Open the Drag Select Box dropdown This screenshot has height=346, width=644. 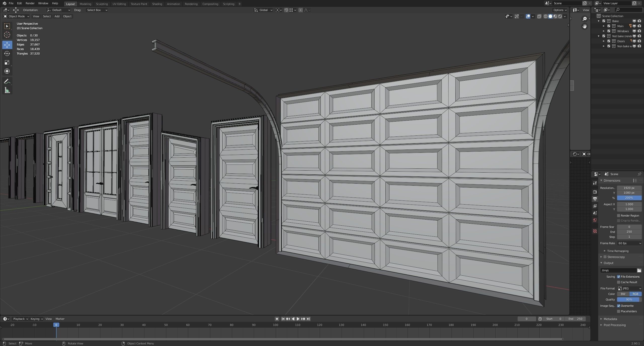pos(97,10)
